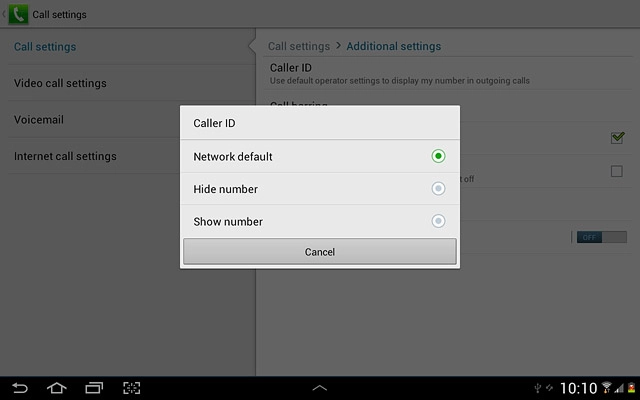640x400 pixels.
Task: Open the Caller ID setting row
Action: pos(450,74)
